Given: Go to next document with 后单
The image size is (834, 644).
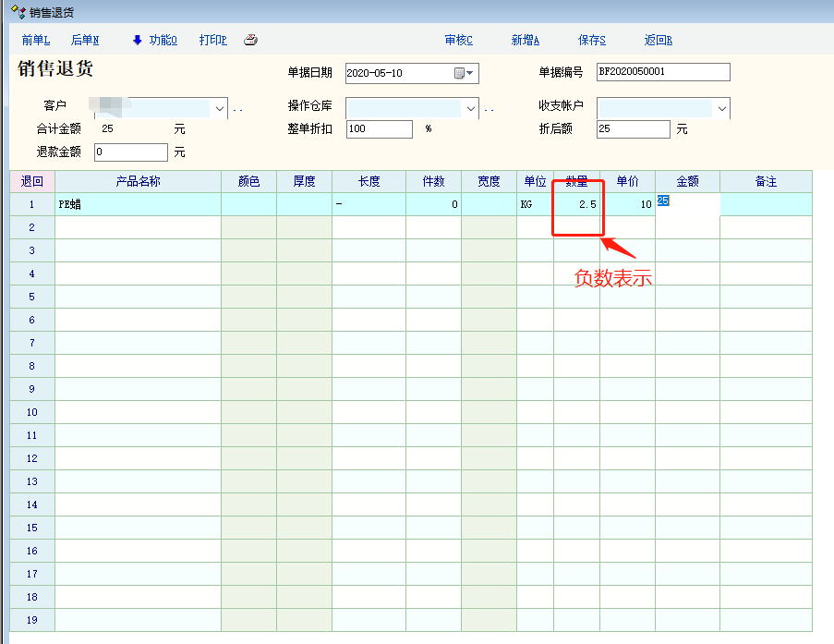Looking at the screenshot, I should point(85,40).
